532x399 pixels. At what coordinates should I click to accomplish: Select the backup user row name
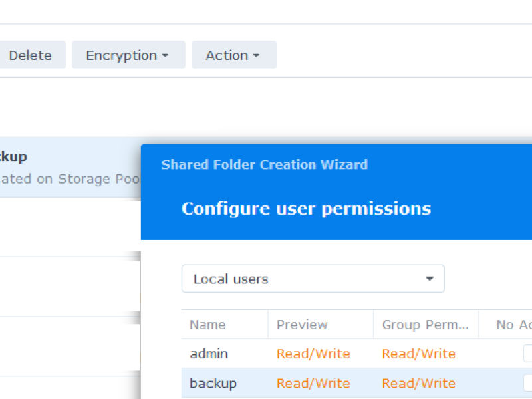[213, 383]
